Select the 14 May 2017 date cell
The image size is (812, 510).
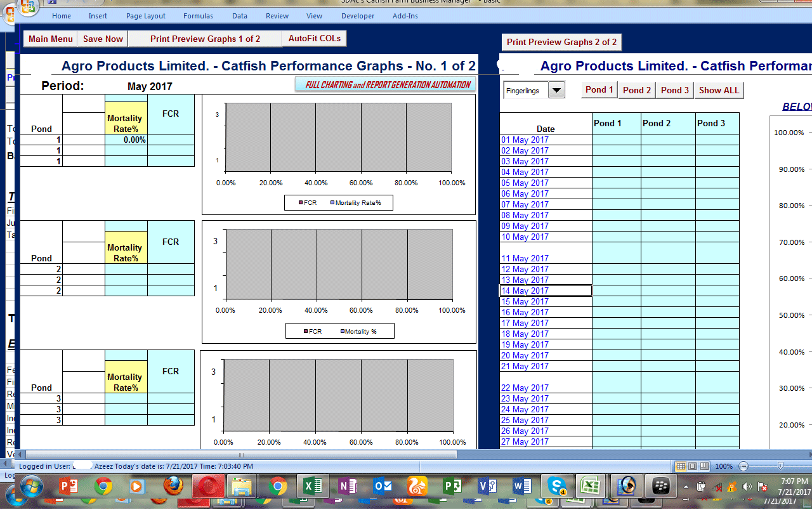coord(546,291)
